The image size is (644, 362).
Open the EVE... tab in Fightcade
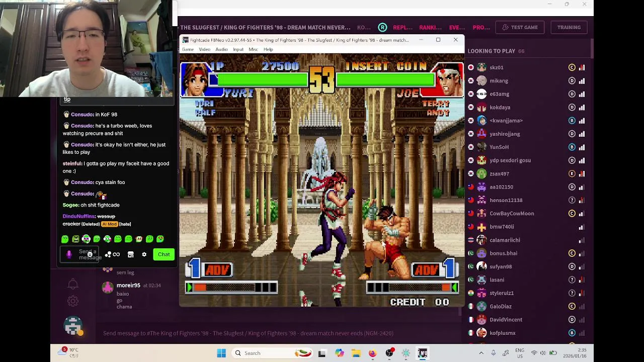(457, 27)
